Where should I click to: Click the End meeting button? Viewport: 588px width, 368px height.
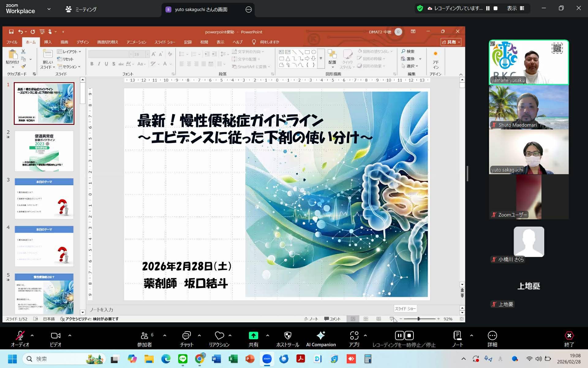click(569, 336)
